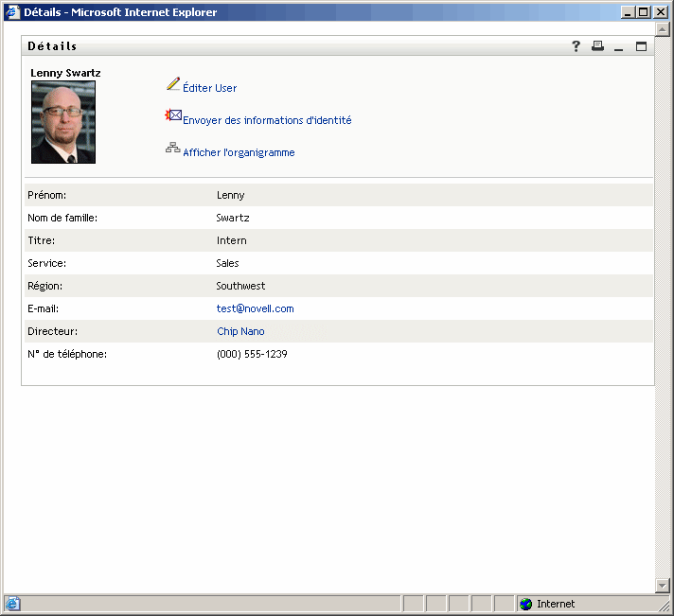Click the Détails portlet title text
Screen dimensions: 674x616
pos(52,46)
